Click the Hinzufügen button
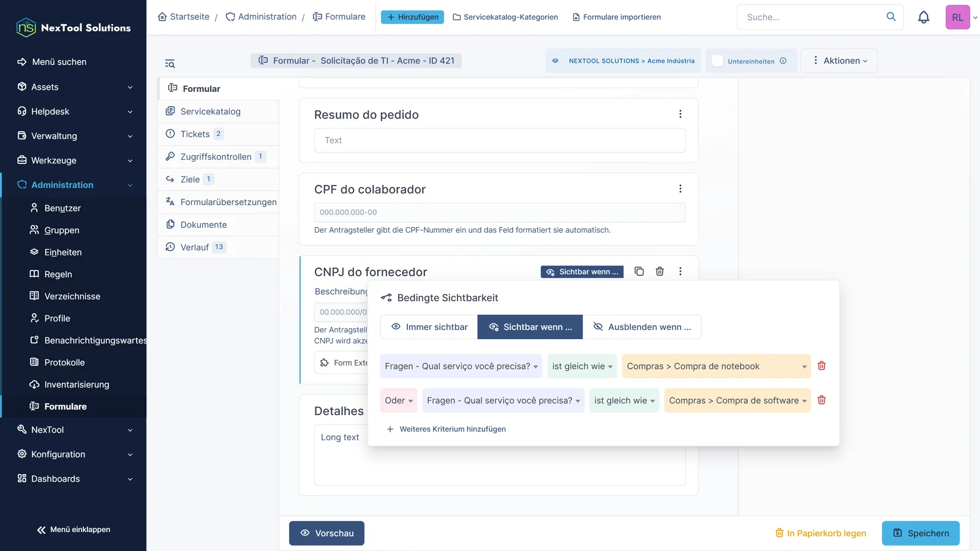Screen dimensions: 980x551 pyautogui.click(x=412, y=17)
